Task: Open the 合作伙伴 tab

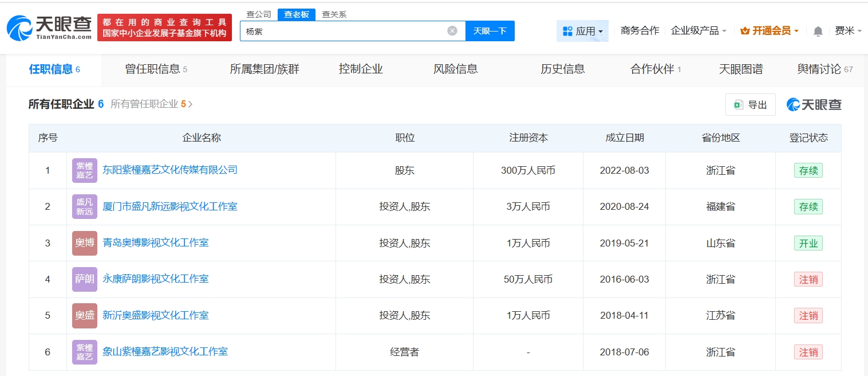Action: [656, 69]
